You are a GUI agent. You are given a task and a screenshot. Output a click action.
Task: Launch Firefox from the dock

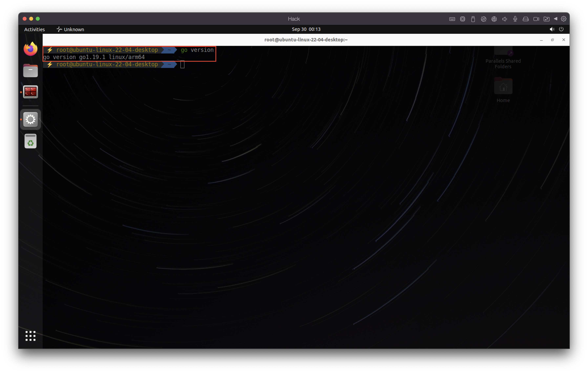(31, 49)
